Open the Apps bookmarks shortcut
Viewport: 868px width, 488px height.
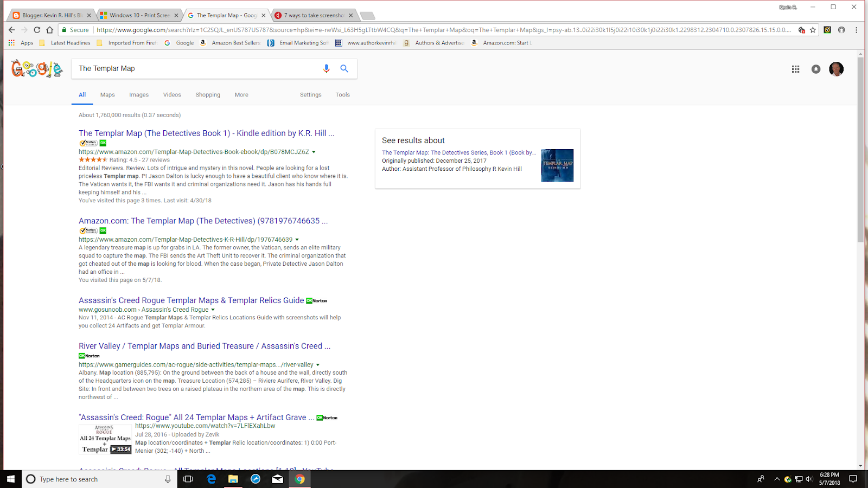tap(21, 43)
